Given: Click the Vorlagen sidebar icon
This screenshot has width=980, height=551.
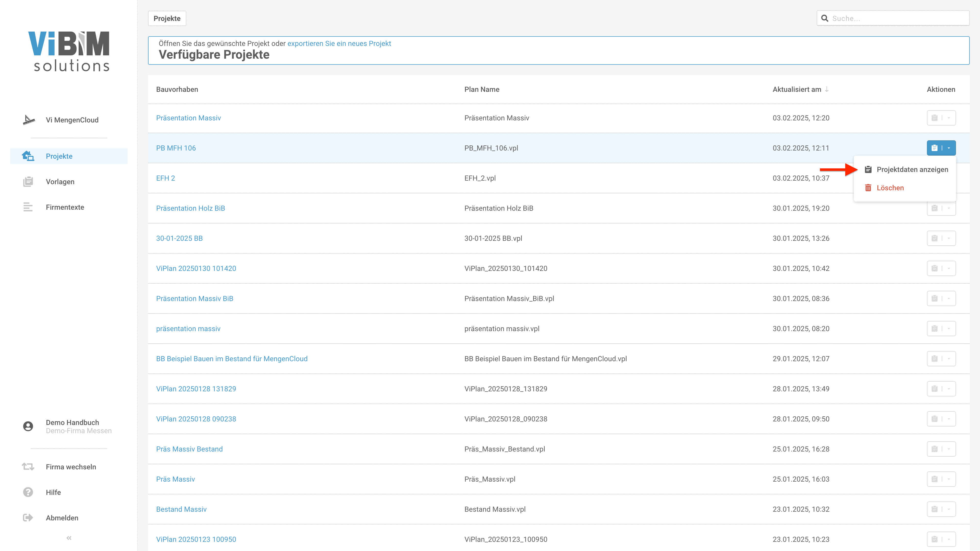Looking at the screenshot, I should pyautogui.click(x=28, y=182).
